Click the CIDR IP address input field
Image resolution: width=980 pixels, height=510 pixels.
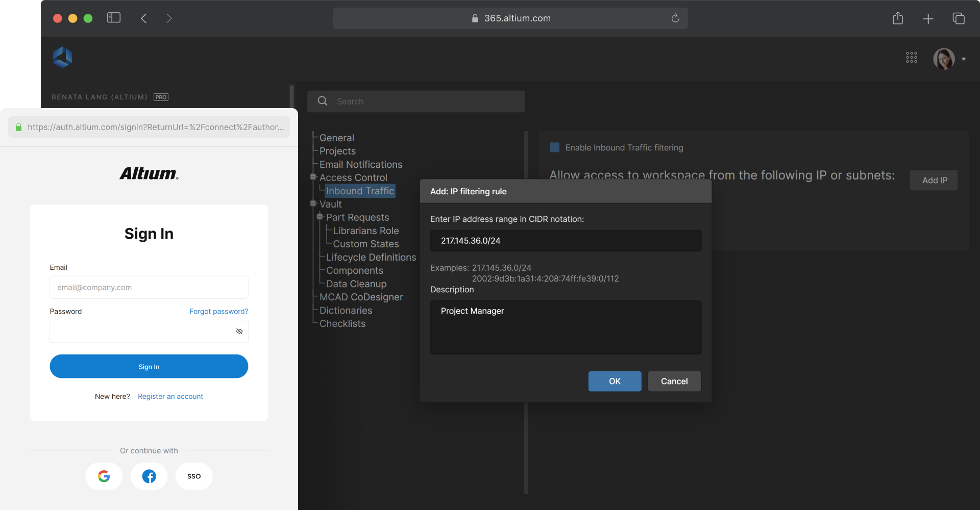click(x=565, y=241)
